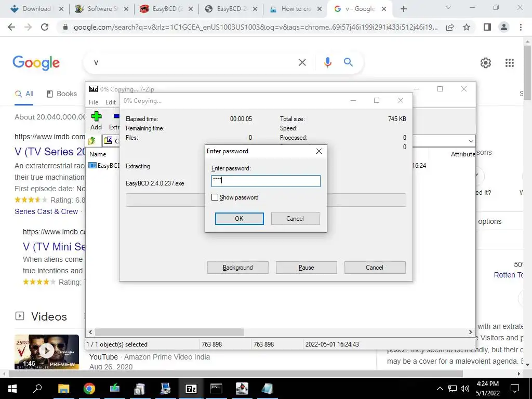Open Google quick settings gear
The height and width of the screenshot is (399, 532).
coord(486,63)
